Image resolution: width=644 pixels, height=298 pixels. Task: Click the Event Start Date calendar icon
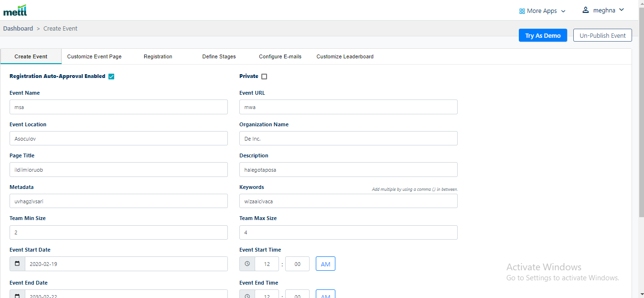(17, 264)
